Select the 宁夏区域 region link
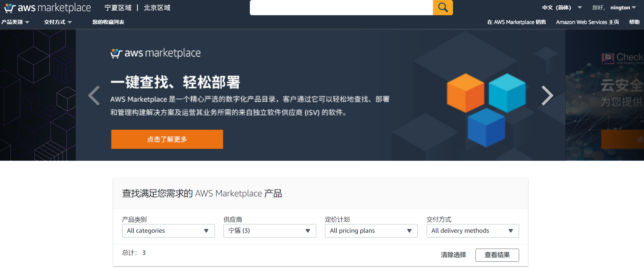The width and height of the screenshot is (644, 269). tap(118, 8)
